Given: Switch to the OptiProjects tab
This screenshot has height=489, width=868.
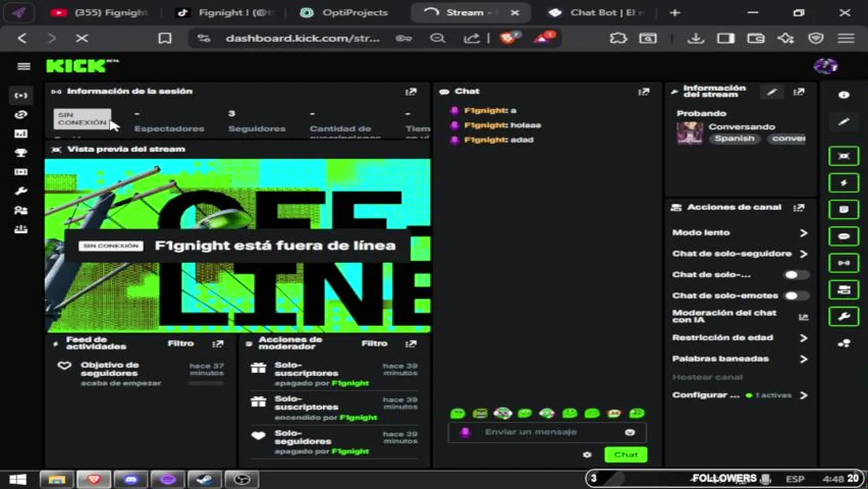Looking at the screenshot, I should tap(345, 12).
